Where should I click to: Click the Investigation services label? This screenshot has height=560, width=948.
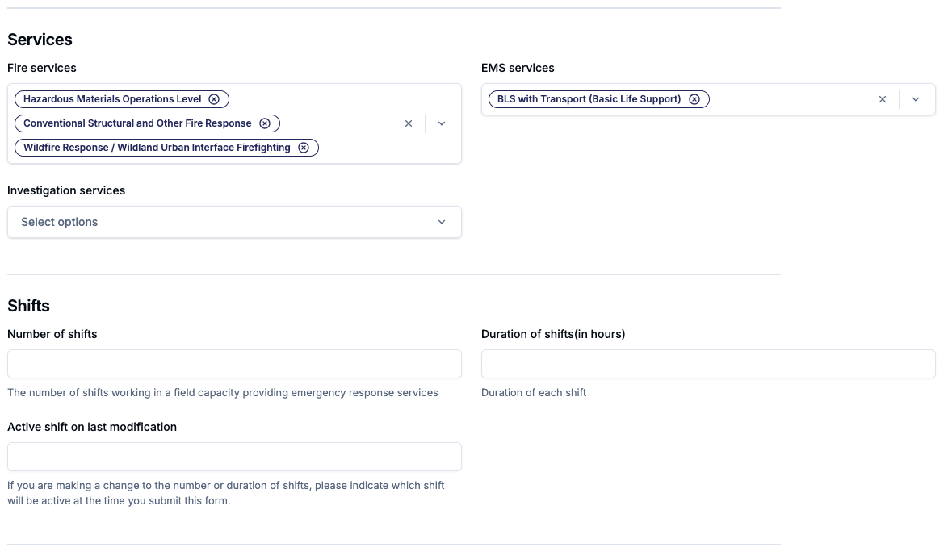[x=66, y=190]
